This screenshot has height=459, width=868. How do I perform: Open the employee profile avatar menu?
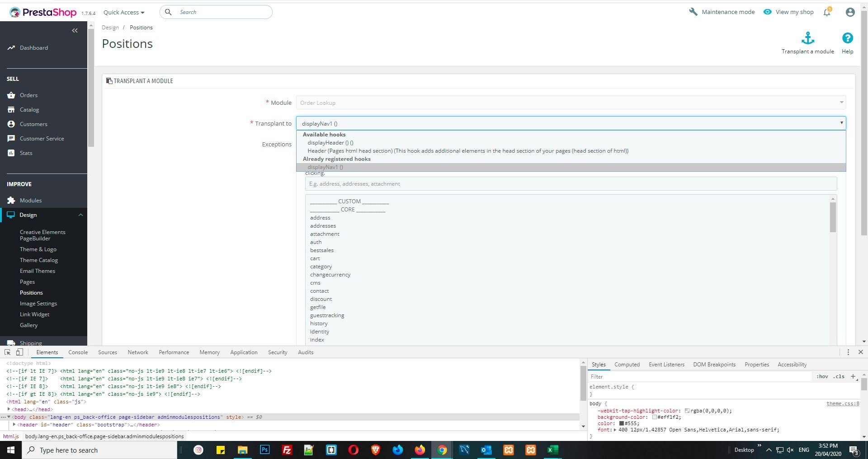[x=850, y=12]
